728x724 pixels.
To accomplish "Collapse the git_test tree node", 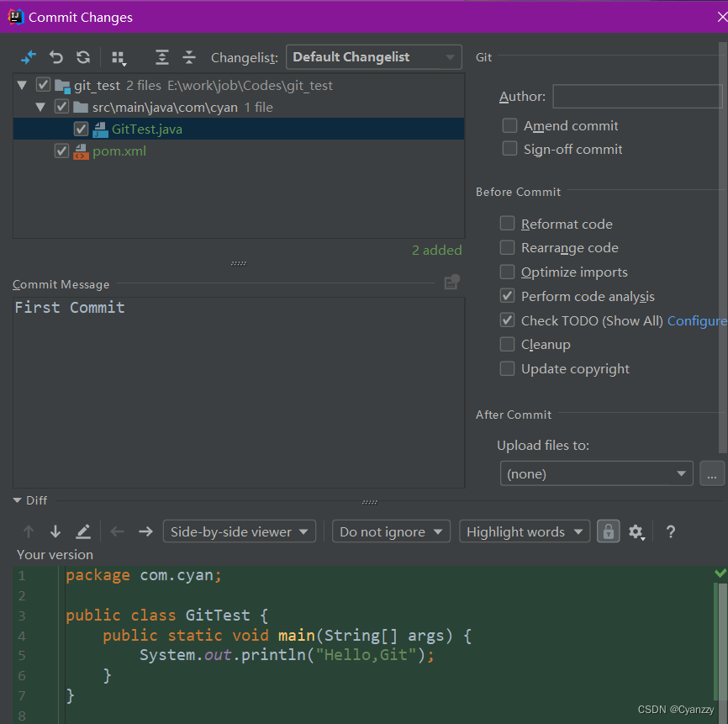I will tap(22, 86).
